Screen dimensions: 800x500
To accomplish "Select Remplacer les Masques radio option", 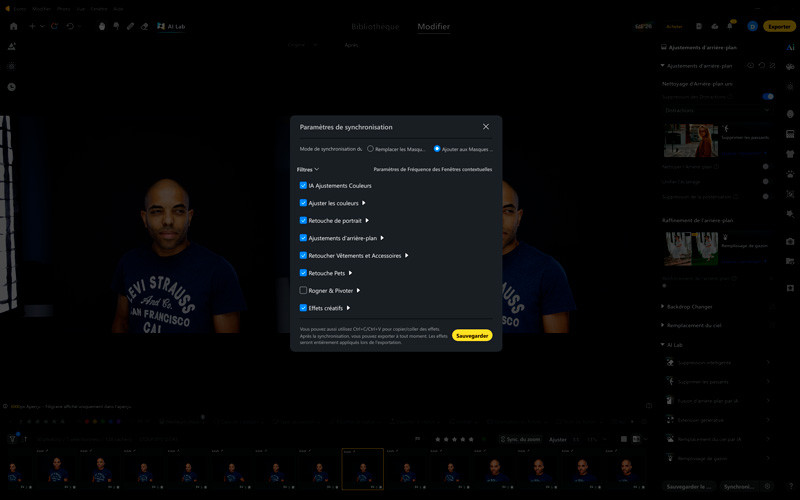I will 396,149.
